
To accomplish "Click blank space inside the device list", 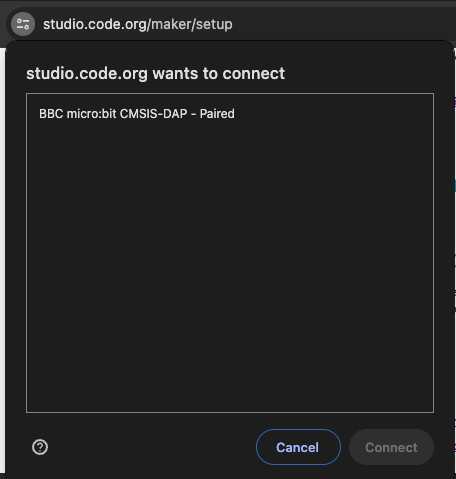I will (230, 267).
